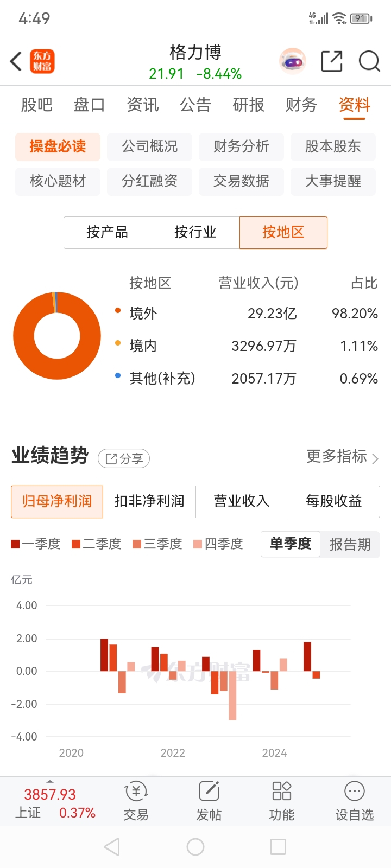Expand 更多指标 chevron
Viewport: 391px width, 868px height.
click(x=375, y=459)
